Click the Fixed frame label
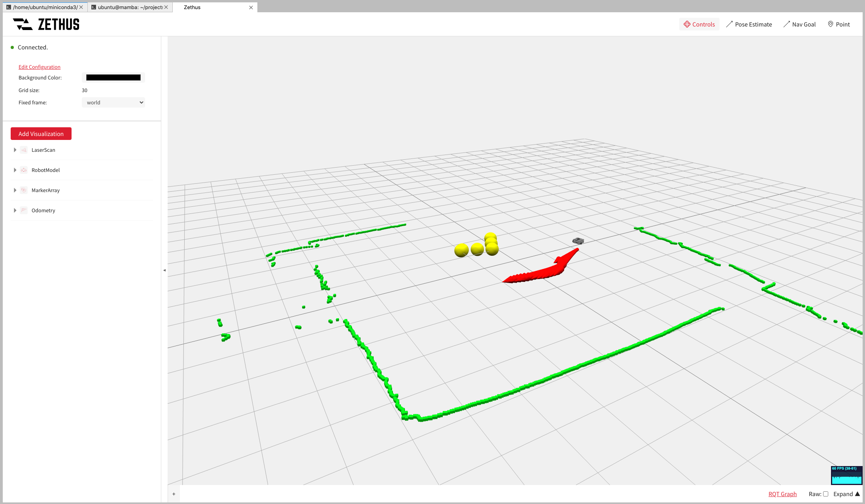This screenshot has height=504, width=865. click(33, 102)
